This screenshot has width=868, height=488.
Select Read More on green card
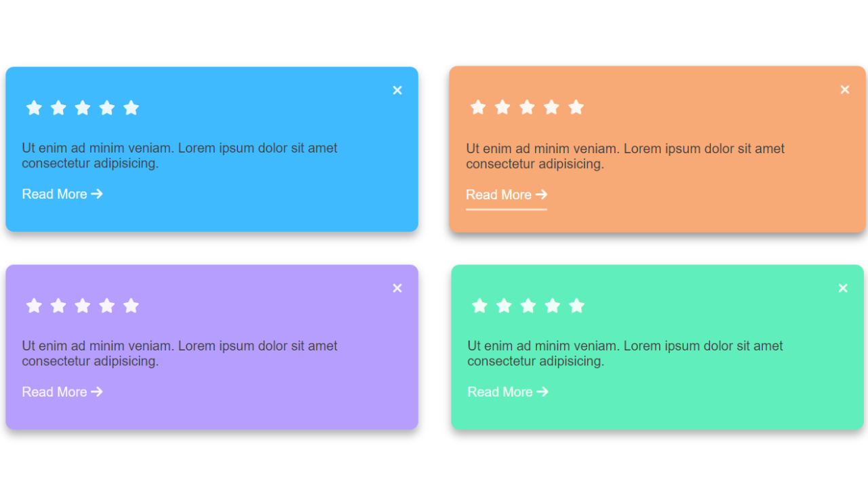(x=508, y=392)
